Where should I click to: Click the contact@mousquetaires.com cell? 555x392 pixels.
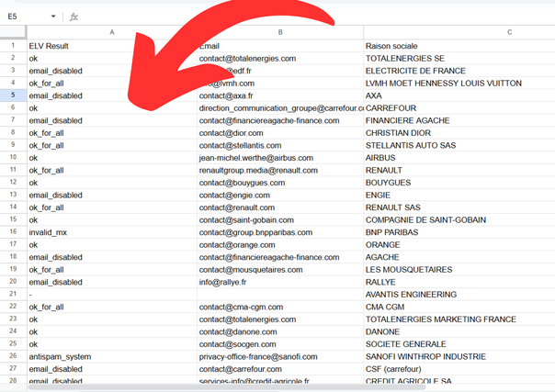(280, 270)
